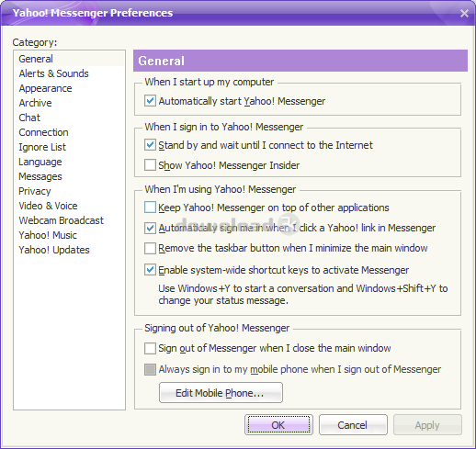Toggle Stand by and wait until Internet connects
This screenshot has height=449, width=476.
(150, 145)
